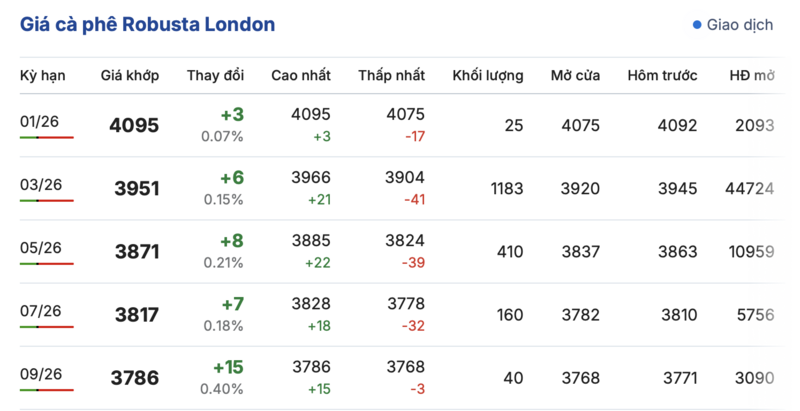Click the Giao dịch label
The image size is (800, 411).
pyautogui.click(x=739, y=25)
